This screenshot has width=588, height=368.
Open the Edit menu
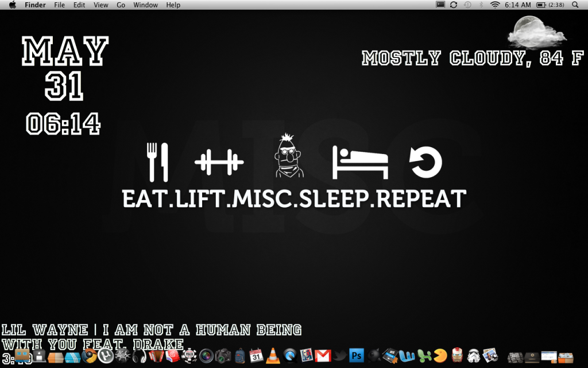click(79, 5)
